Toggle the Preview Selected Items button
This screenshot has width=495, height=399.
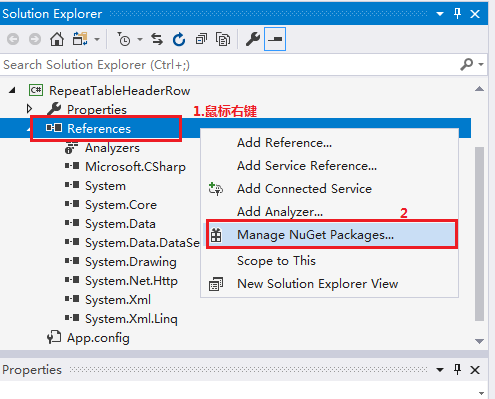click(x=275, y=39)
